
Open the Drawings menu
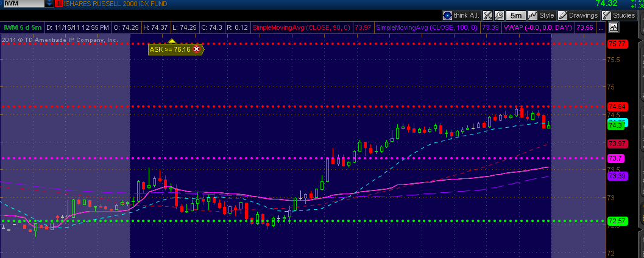pos(578,16)
